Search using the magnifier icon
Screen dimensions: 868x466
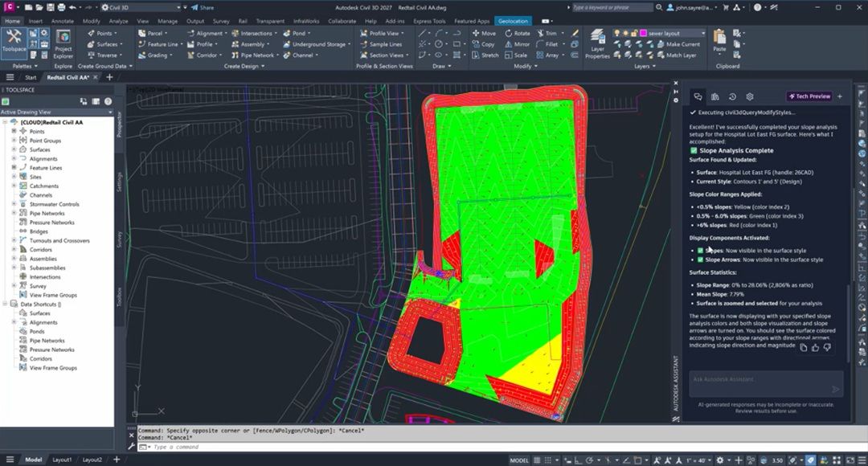659,8
